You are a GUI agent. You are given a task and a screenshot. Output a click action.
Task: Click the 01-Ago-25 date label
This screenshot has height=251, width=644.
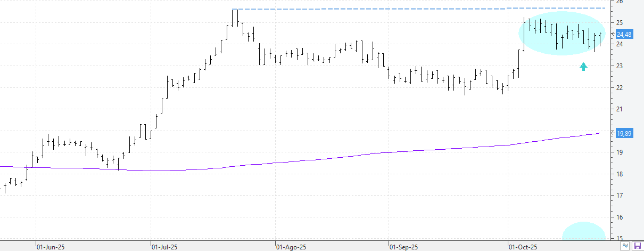[291, 247]
